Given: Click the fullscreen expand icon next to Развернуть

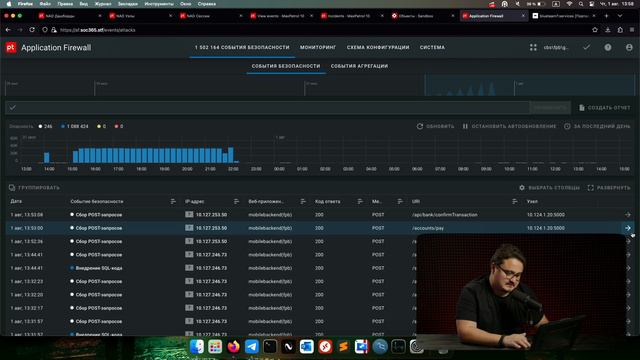Looking at the screenshot, I should [x=591, y=188].
